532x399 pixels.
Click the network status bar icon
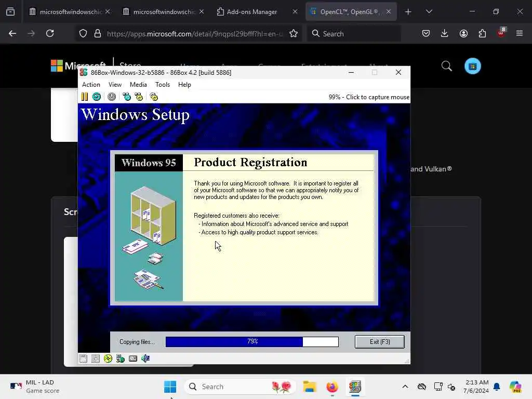(121, 358)
